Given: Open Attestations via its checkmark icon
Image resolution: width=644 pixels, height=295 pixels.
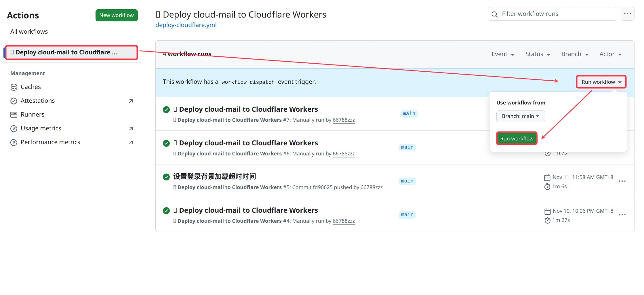Looking at the screenshot, I should 14,101.
